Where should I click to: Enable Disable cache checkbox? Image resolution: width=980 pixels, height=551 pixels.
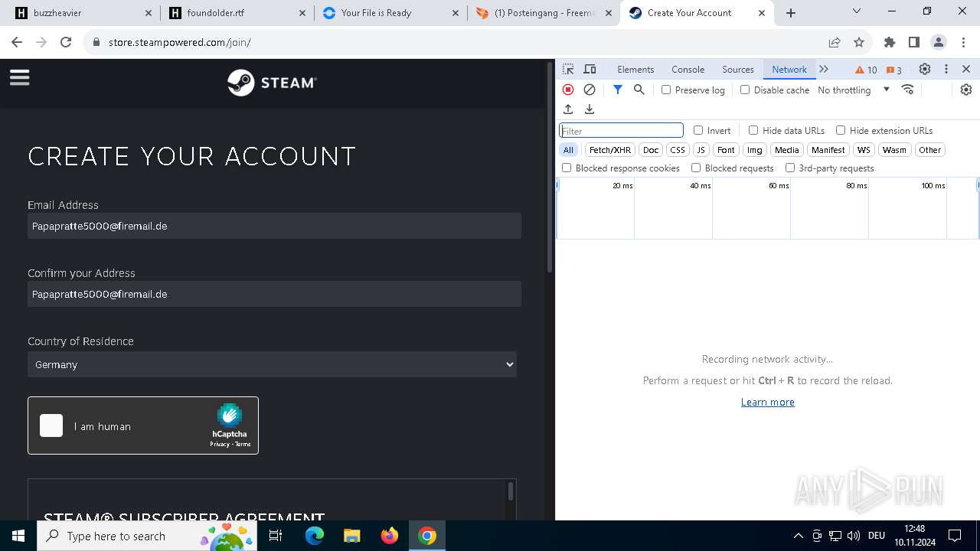[745, 90]
